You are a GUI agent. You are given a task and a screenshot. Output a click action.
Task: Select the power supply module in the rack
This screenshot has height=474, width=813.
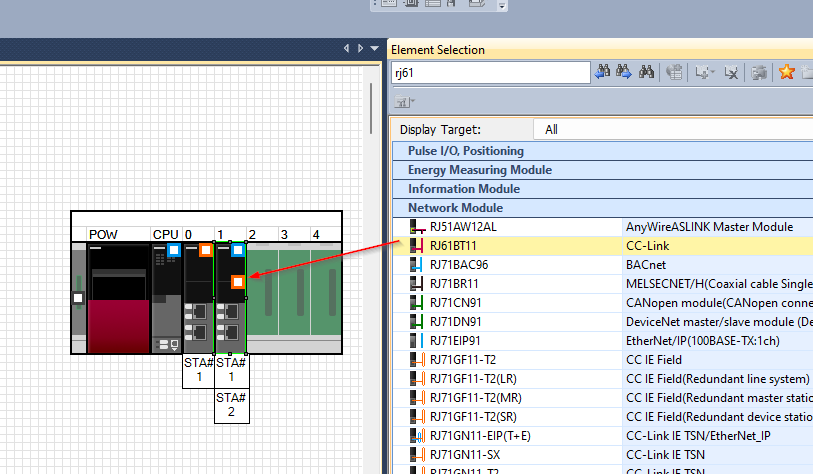[119, 298]
